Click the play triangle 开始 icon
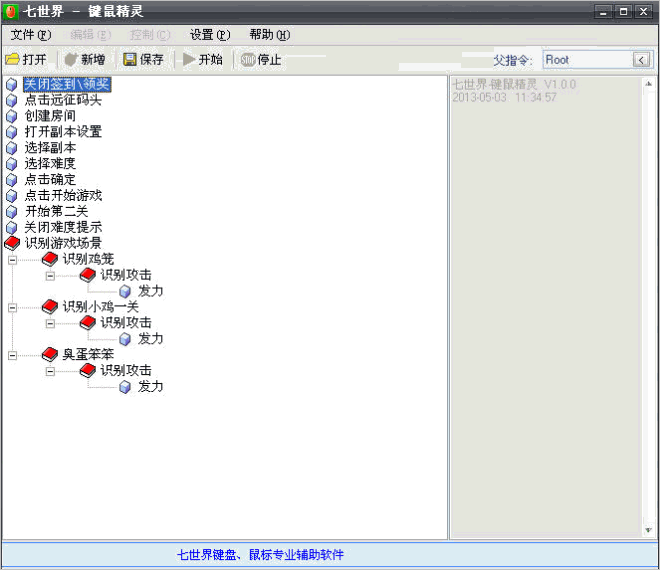Viewport: 660px width, 570px height. pos(189,59)
